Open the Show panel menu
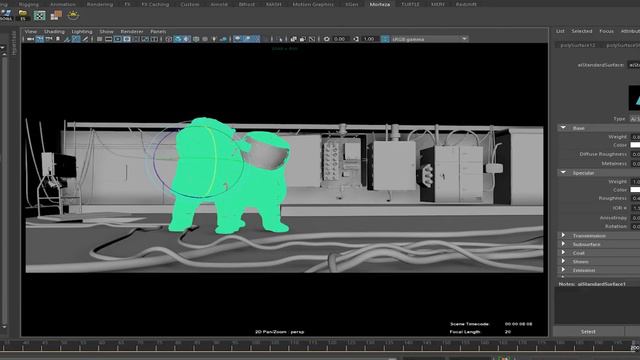Screen dimensions: 640x360 click(x=107, y=31)
